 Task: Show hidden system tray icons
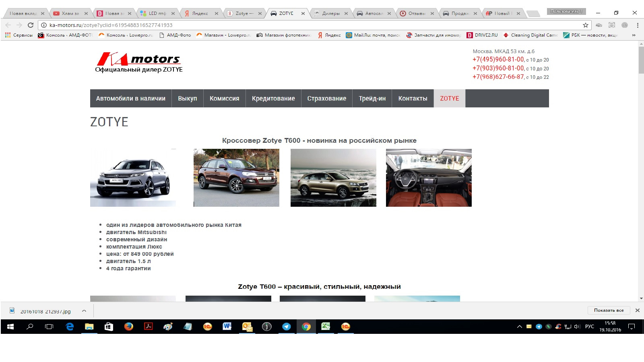click(x=519, y=327)
